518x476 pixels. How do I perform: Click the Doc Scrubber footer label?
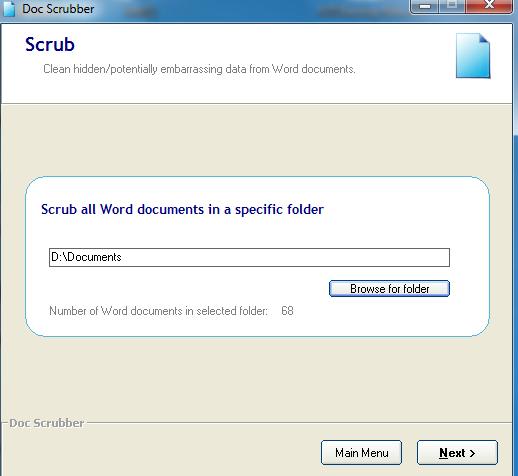coord(46,423)
